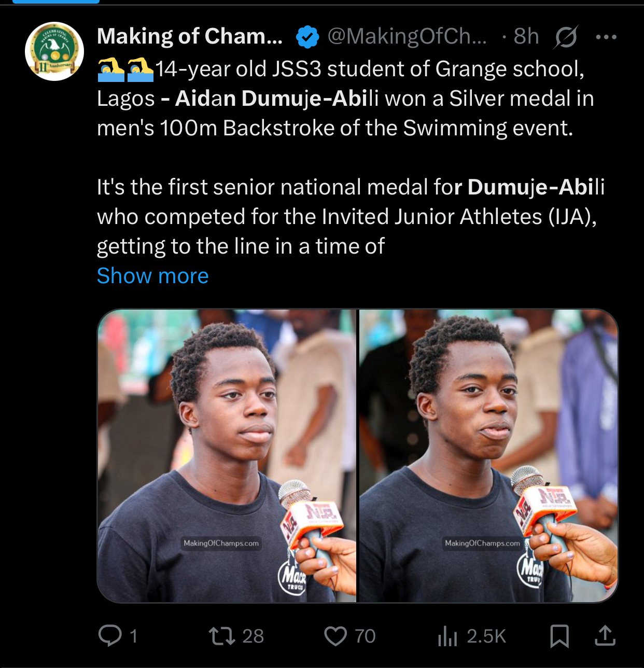Open the Making of Champions profile avatar
The height and width of the screenshot is (668, 644).
[x=54, y=51]
